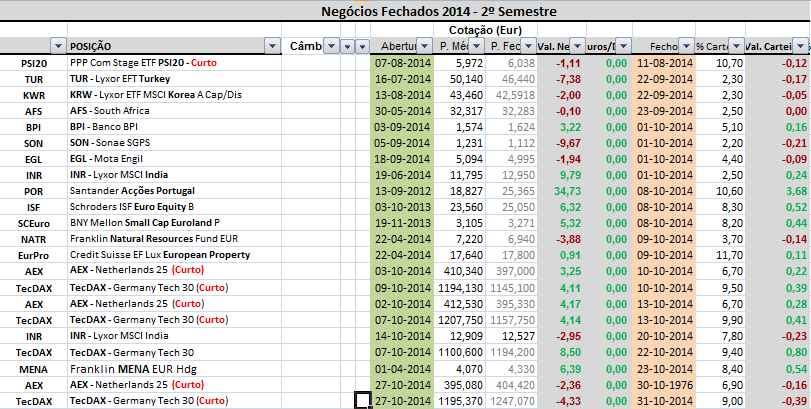This screenshot has height=409, width=811.
Task: Click closing price 42,5918
Action: point(512,95)
